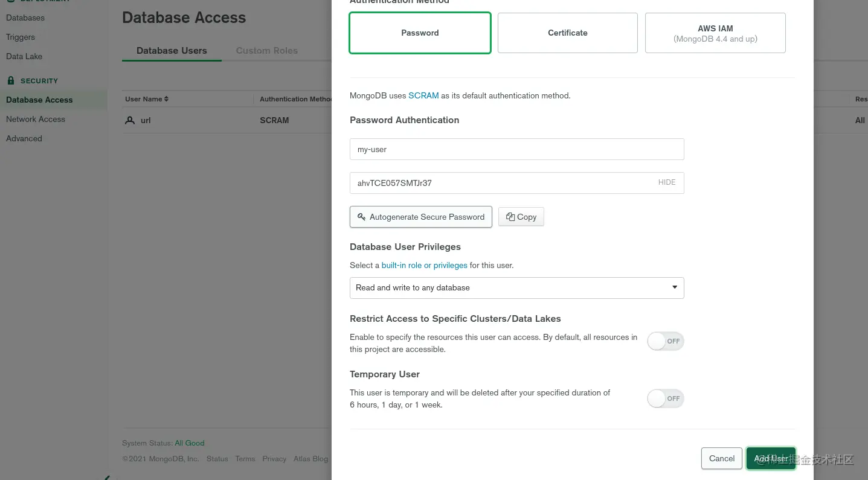Screen dimensions: 868x480
Task: Select the Certificate authentication method
Action: click(x=567, y=33)
